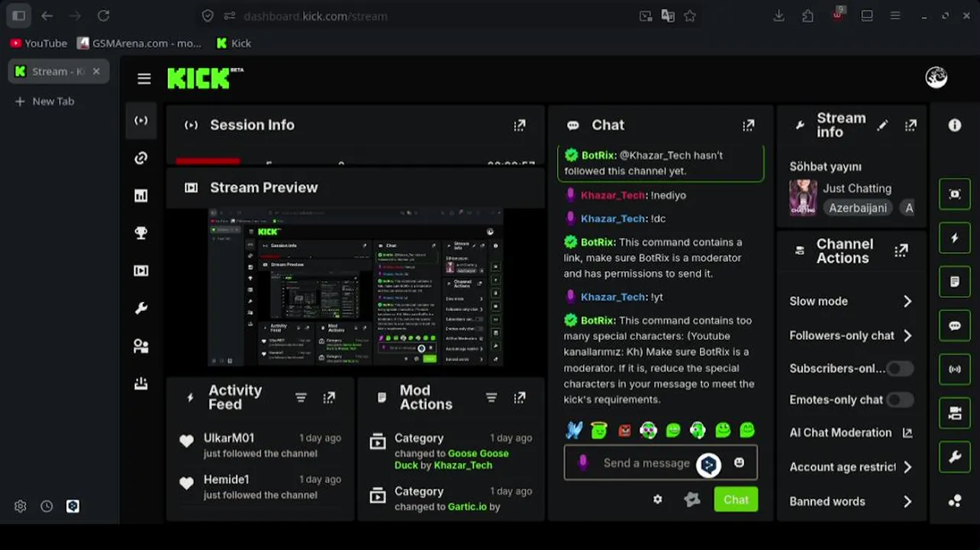The width and height of the screenshot is (980, 550).
Task: Pop out the Activity Feed panel
Action: click(329, 397)
